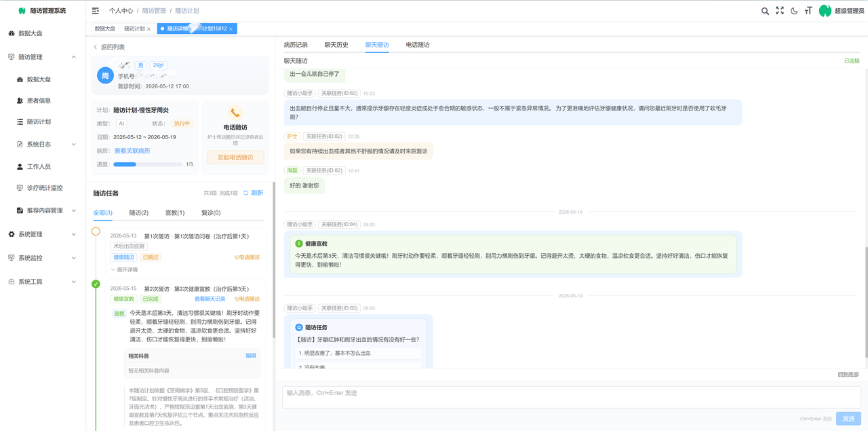Screen dimensions: 868x431
Task: Click the orange phone icon in 电话随访 card
Action: [235, 113]
